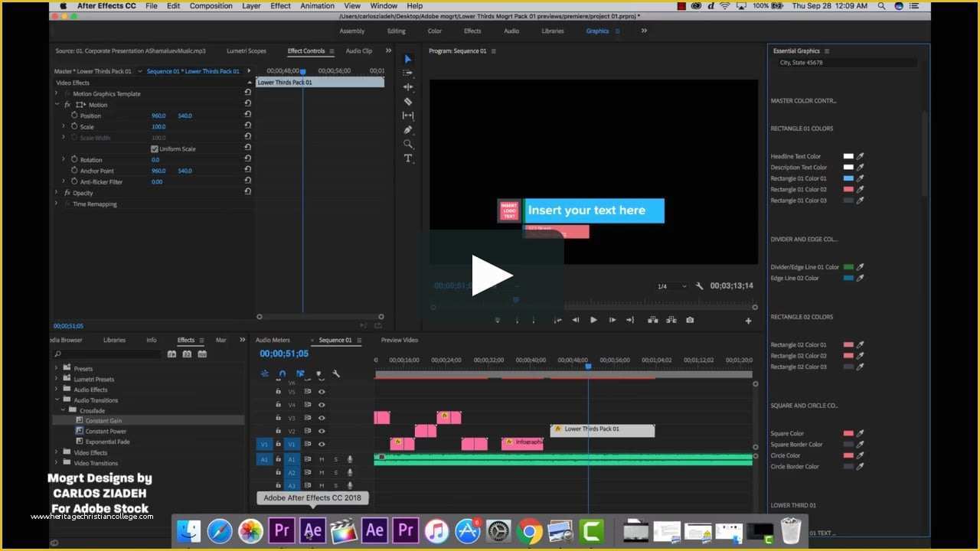Select the Zoom magnifier tool
This screenshot has width=980, height=551.
point(408,144)
